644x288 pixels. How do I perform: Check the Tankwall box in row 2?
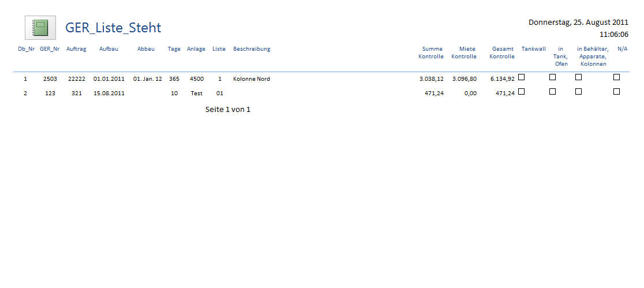[x=521, y=92]
